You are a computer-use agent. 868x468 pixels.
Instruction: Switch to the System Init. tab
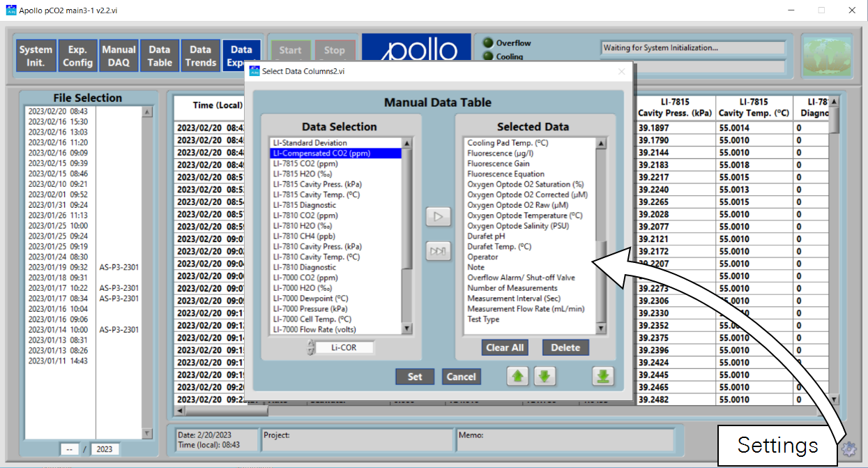[36, 56]
